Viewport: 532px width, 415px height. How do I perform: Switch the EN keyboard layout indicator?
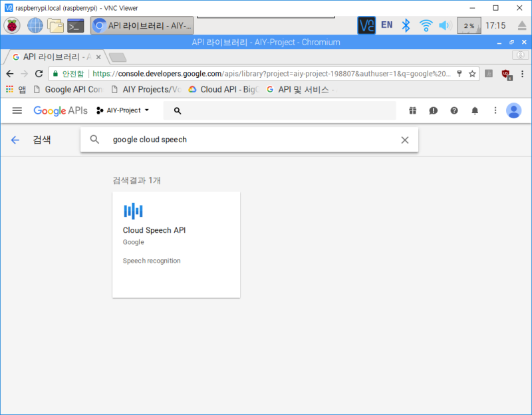click(386, 25)
